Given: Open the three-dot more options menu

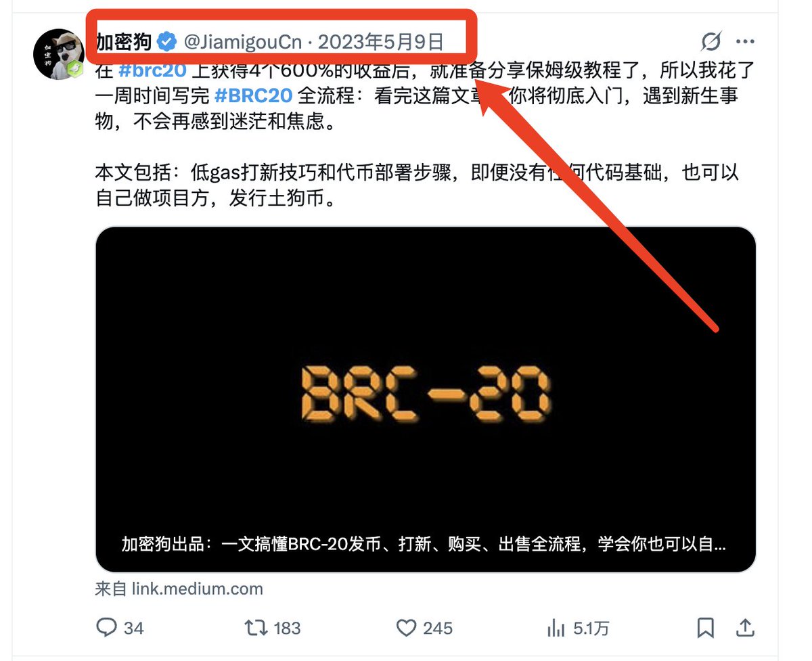Looking at the screenshot, I should click(x=745, y=42).
